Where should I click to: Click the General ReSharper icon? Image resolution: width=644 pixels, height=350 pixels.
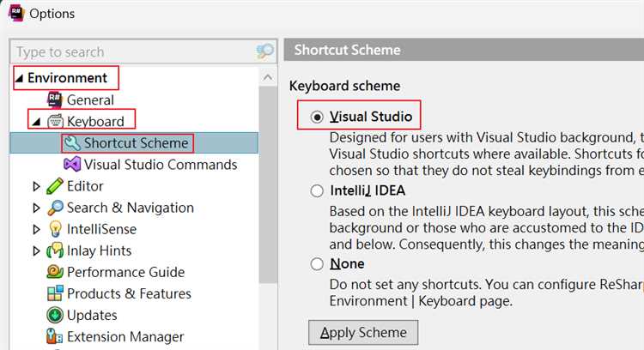[x=55, y=100]
